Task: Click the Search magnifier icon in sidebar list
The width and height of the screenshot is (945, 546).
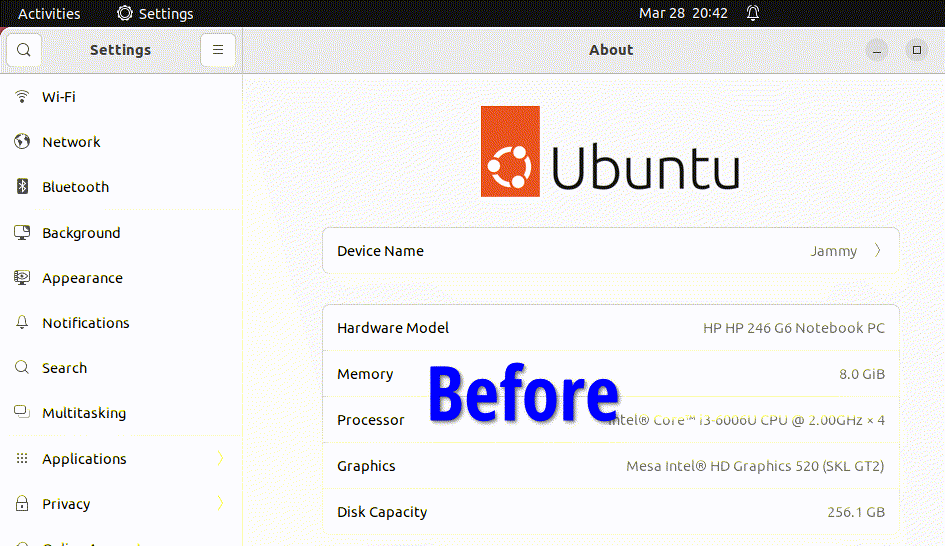Action: 22,368
